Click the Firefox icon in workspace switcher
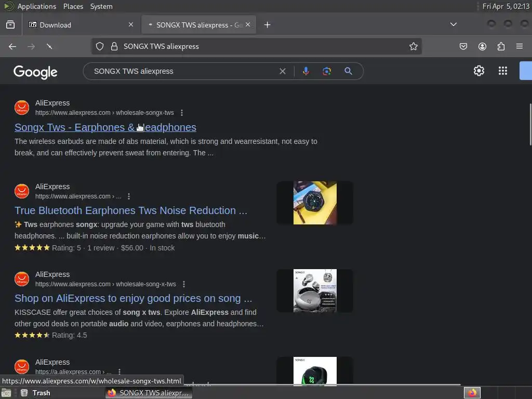532x399 pixels. coord(472,393)
